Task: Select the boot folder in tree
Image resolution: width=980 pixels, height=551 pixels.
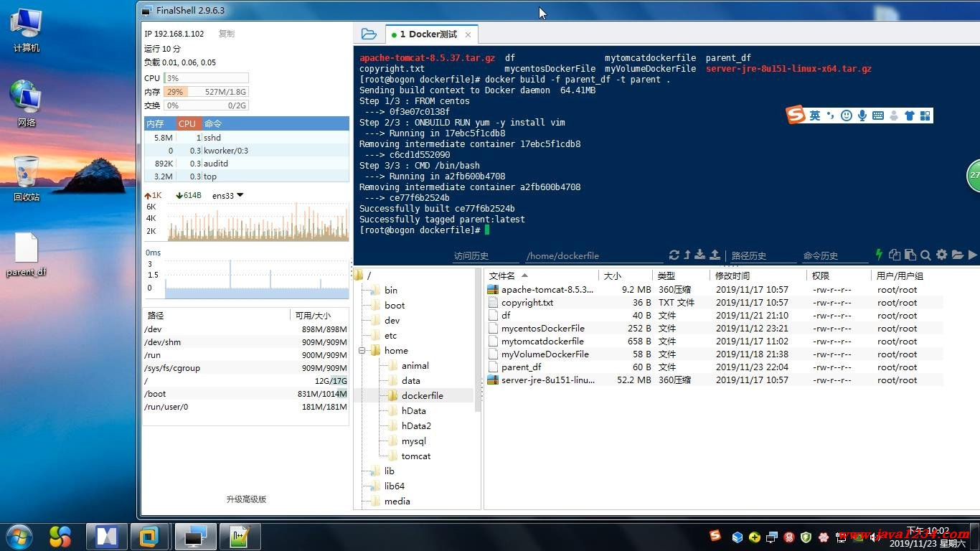Action: pos(394,306)
